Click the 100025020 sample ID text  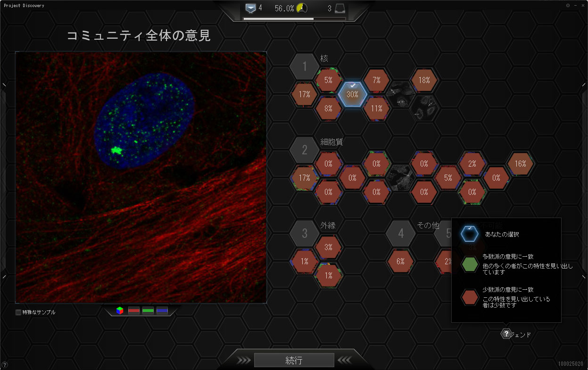571,364
